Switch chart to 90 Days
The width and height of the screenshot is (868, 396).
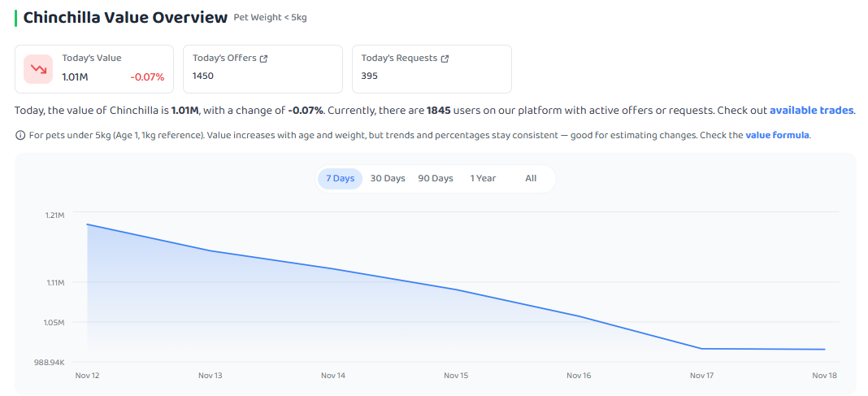[436, 178]
